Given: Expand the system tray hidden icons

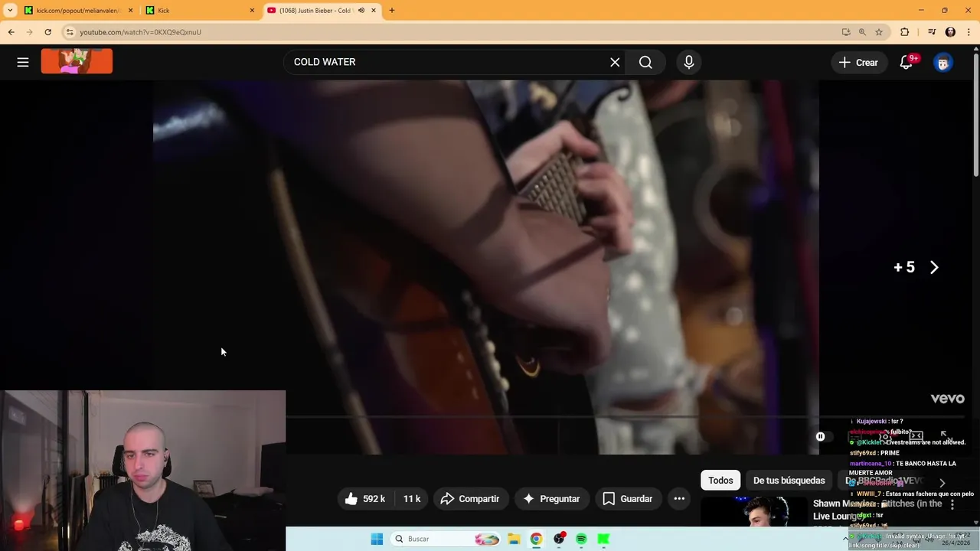Looking at the screenshot, I should [846, 539].
